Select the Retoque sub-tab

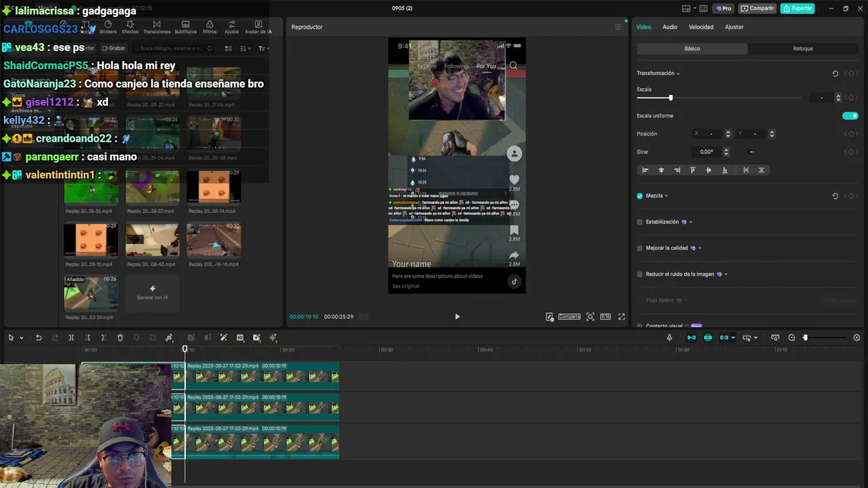(x=803, y=49)
